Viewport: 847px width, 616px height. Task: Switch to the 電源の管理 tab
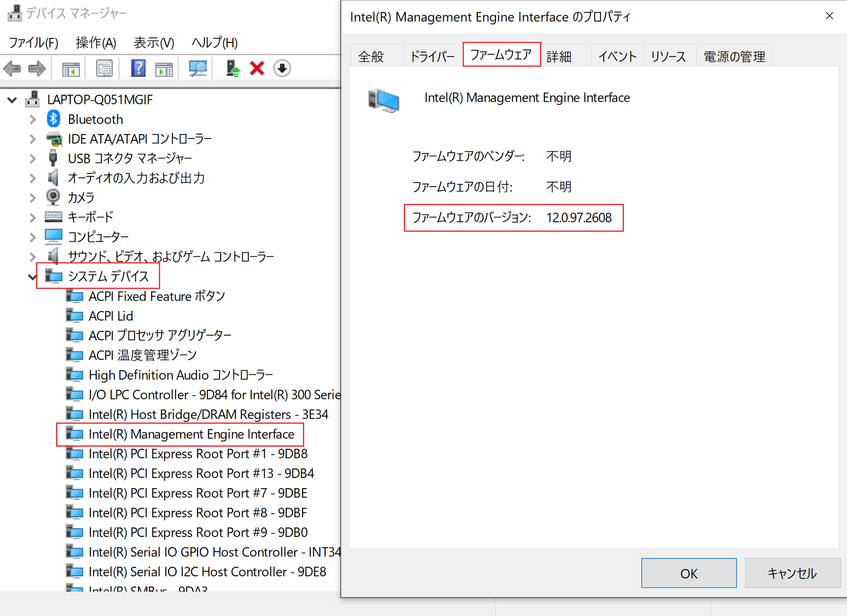pos(735,56)
